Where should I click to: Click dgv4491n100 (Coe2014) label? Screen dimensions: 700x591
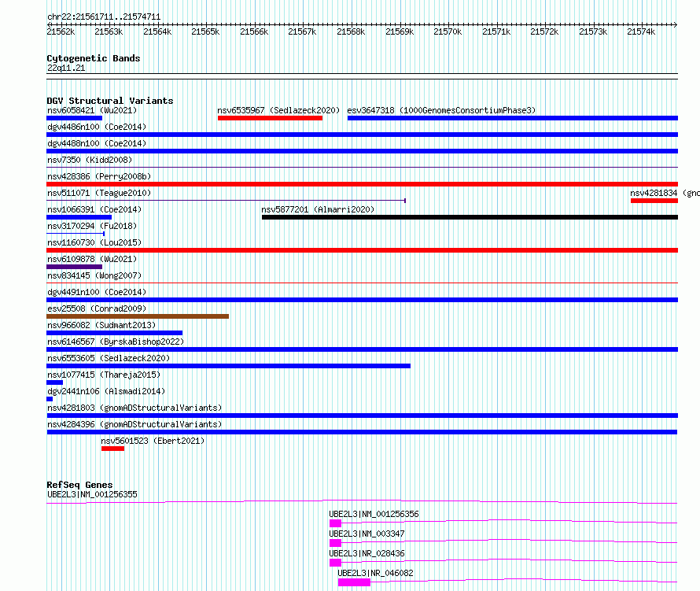(97, 292)
